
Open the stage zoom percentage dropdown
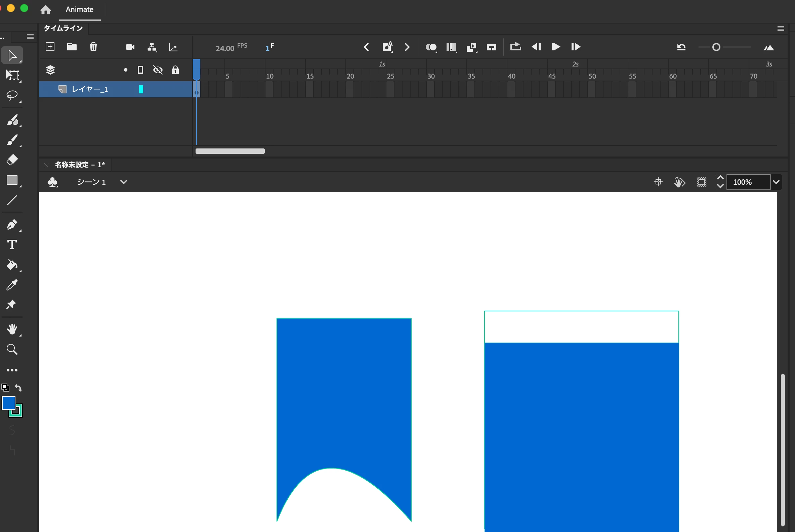[x=776, y=182]
